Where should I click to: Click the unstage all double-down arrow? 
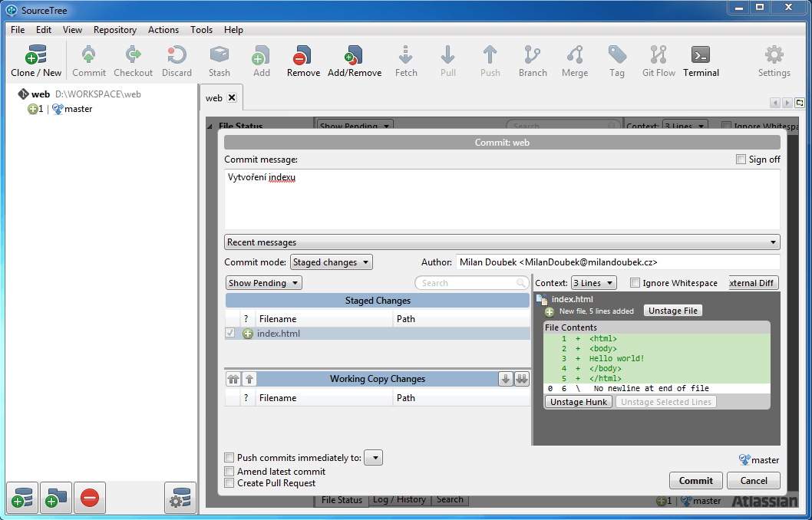pyautogui.click(x=522, y=379)
